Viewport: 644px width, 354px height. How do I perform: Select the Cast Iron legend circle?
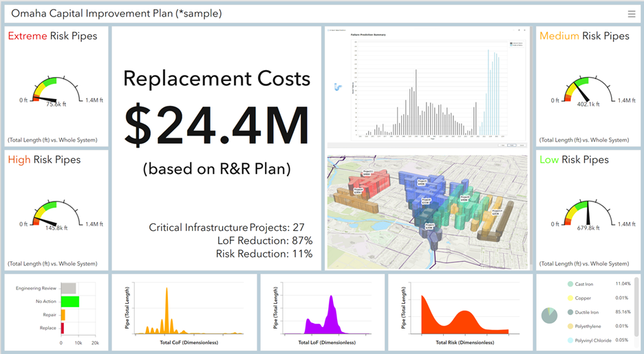click(x=570, y=284)
